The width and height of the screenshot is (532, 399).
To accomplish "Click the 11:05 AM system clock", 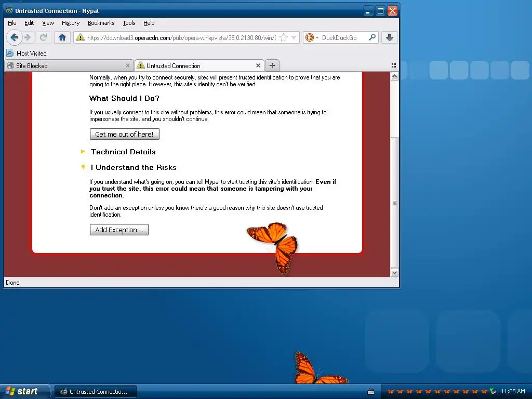I will click(513, 391).
